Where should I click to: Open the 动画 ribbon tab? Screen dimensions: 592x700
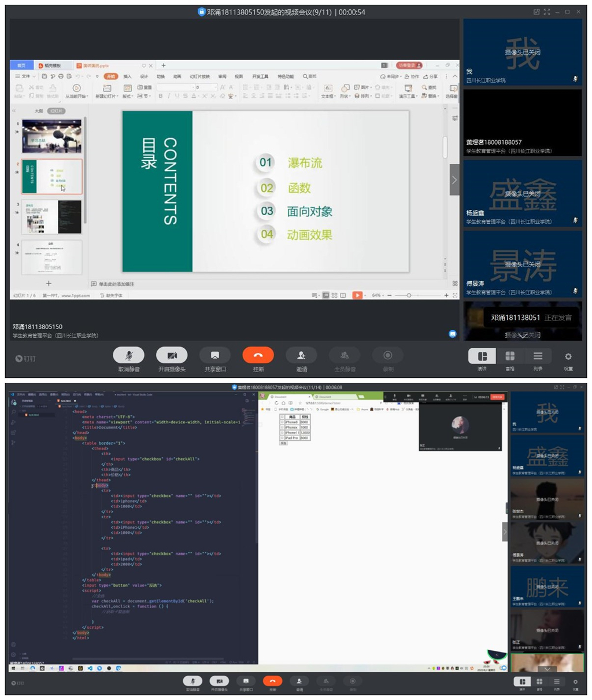pyautogui.click(x=177, y=76)
